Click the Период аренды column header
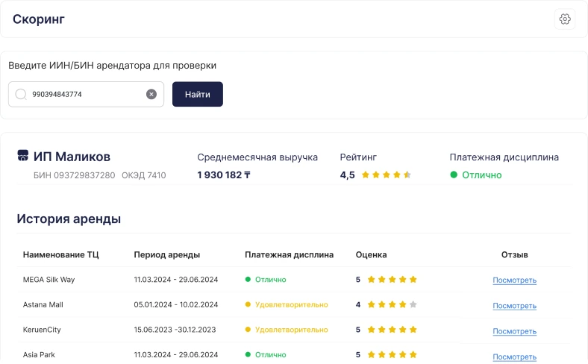The width and height of the screenshot is (588, 364). tap(167, 255)
